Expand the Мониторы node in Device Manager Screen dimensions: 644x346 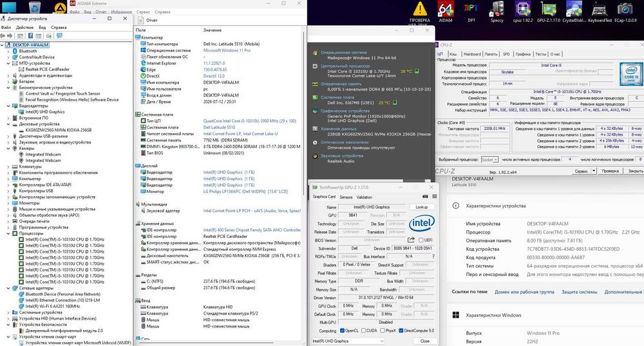pyautogui.click(x=8, y=203)
